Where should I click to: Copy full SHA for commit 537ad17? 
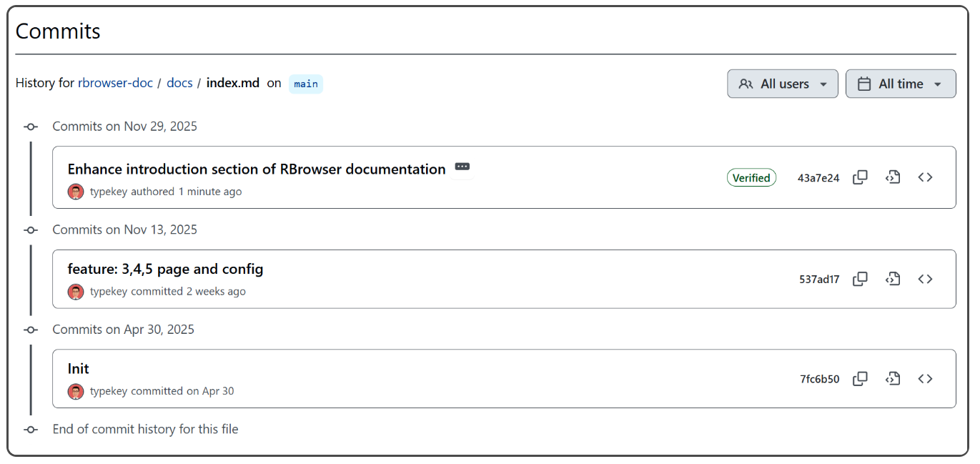pyautogui.click(x=860, y=279)
